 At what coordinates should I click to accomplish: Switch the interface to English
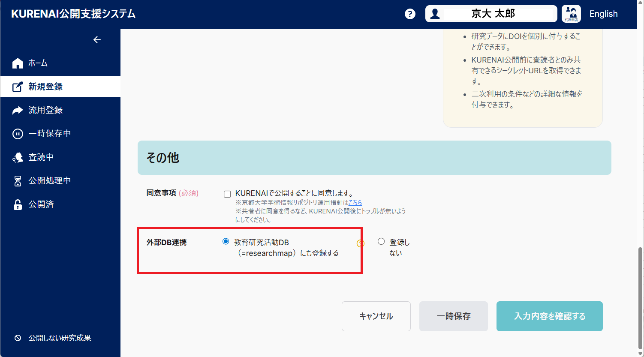point(603,14)
